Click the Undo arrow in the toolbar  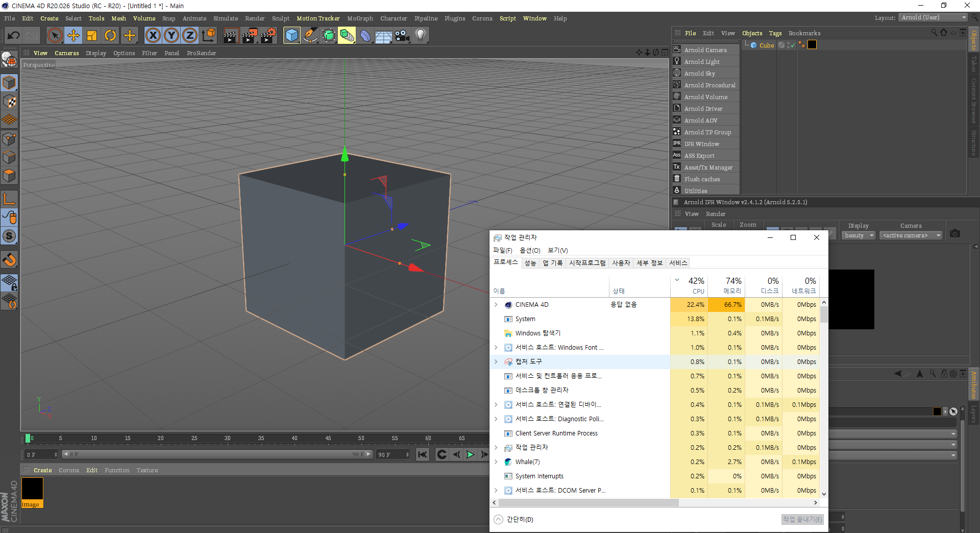pos(14,35)
